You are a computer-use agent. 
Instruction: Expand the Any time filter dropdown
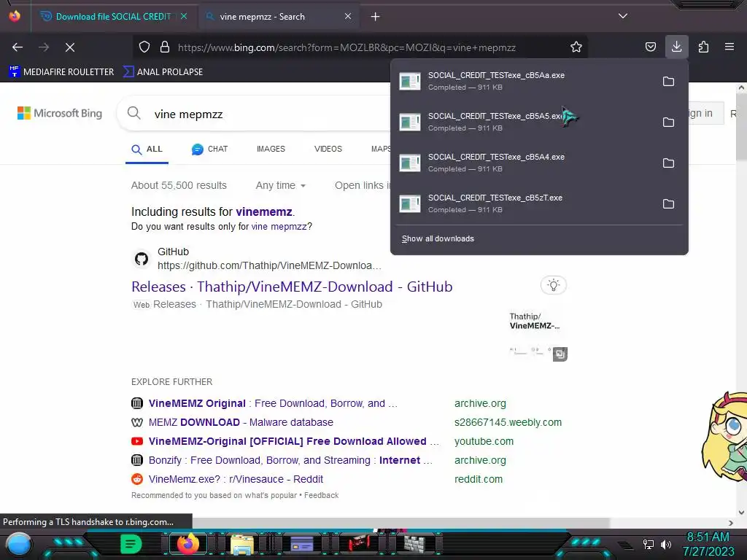[x=281, y=185]
